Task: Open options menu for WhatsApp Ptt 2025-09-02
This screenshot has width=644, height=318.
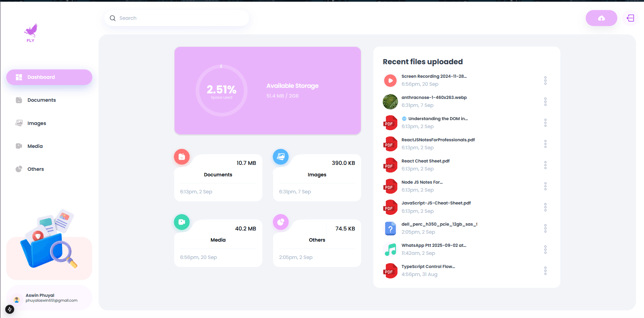Action: coord(545,249)
